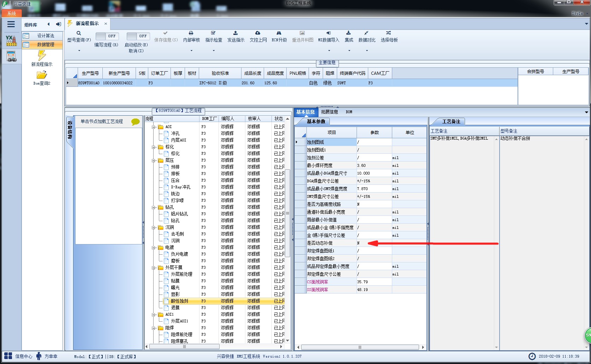591x364 pixels.
Task: Click 动态补偿不合拼 model remark text
Action: 515,138
